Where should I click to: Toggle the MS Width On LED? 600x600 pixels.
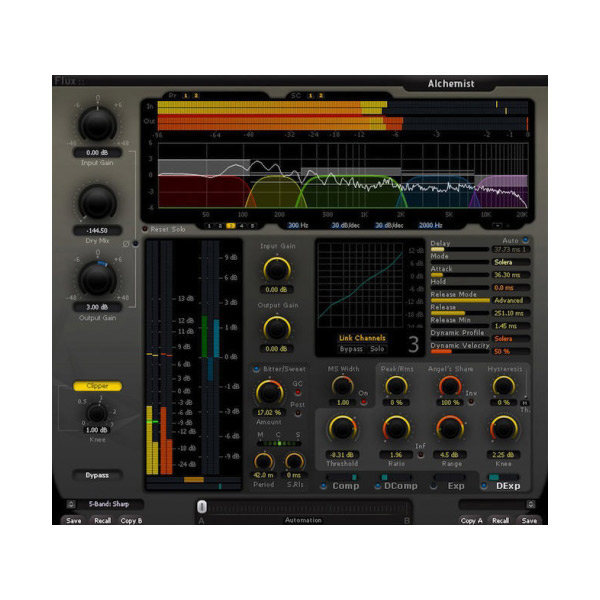[x=364, y=402]
